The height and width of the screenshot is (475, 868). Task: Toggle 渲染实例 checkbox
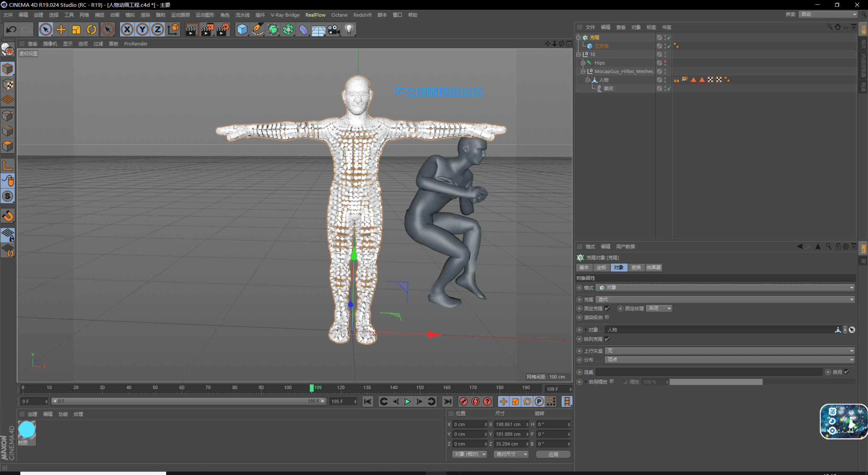pyautogui.click(x=607, y=317)
